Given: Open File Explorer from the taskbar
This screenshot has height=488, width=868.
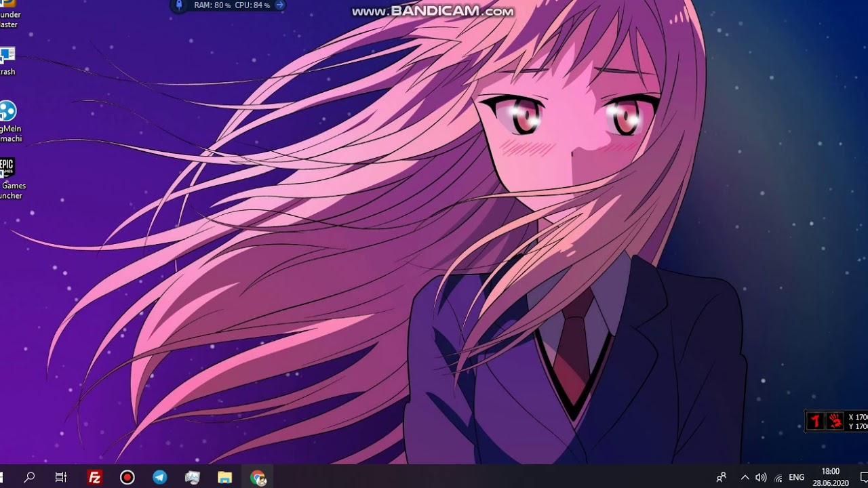Looking at the screenshot, I should [x=224, y=477].
